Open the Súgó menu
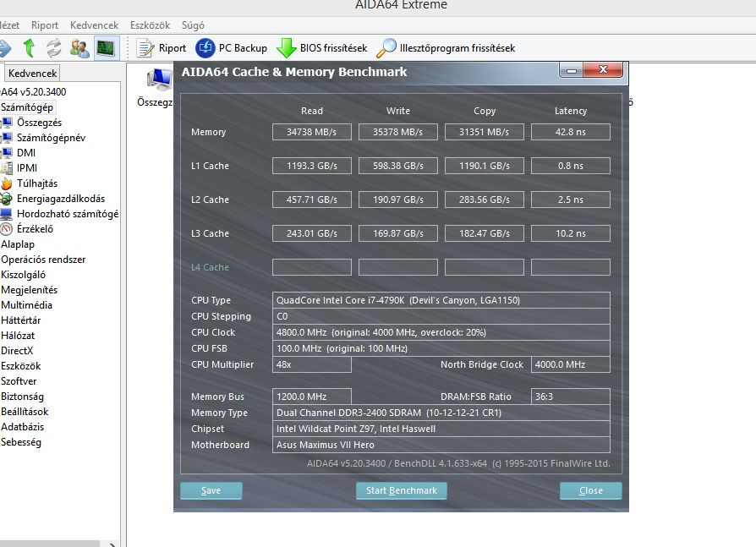The image size is (756, 547). [193, 25]
